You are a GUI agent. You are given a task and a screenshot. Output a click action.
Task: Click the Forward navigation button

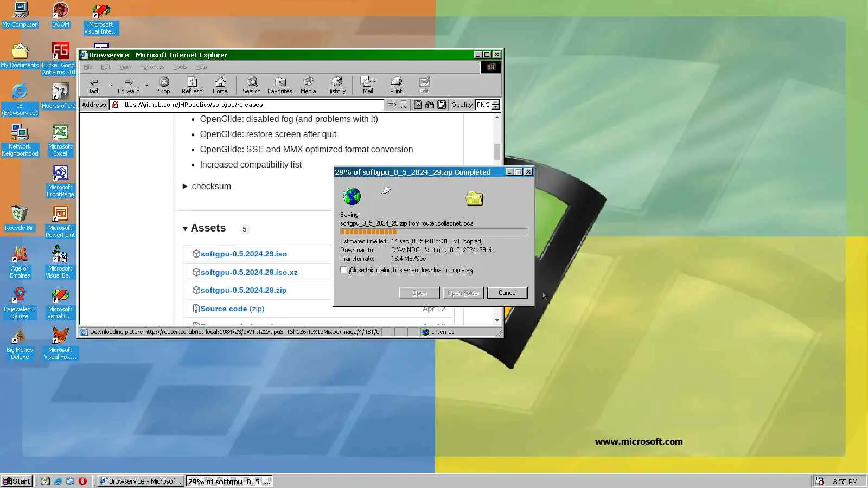[x=129, y=85]
